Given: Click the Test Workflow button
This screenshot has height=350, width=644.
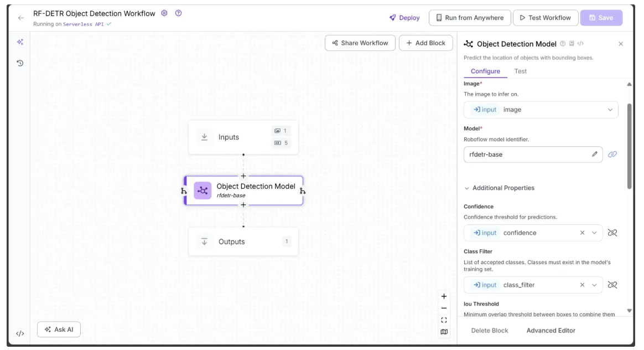Looking at the screenshot, I should click(x=545, y=18).
